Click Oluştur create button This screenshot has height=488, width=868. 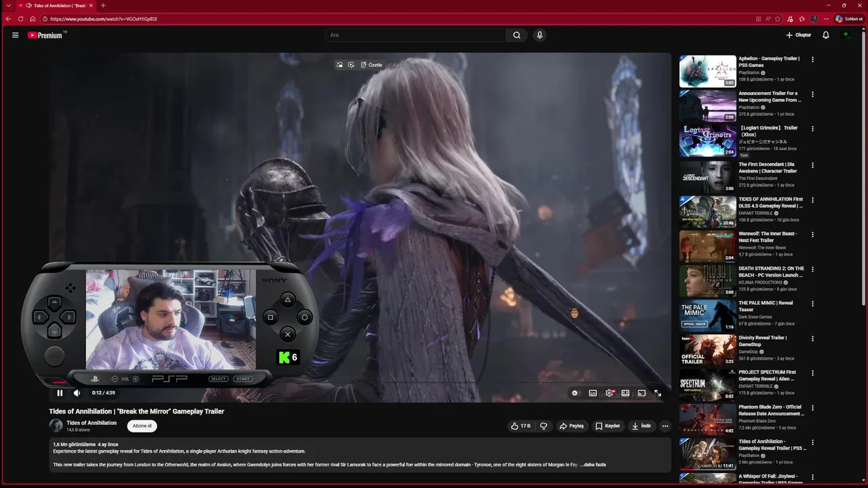(x=798, y=35)
